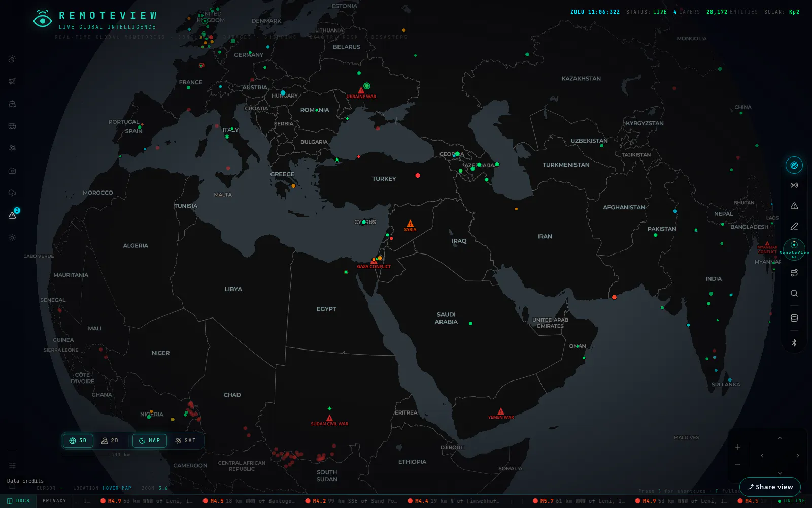Toggle the storm lightning layer icon
The image size is (812, 508).
pyautogui.click(x=12, y=193)
